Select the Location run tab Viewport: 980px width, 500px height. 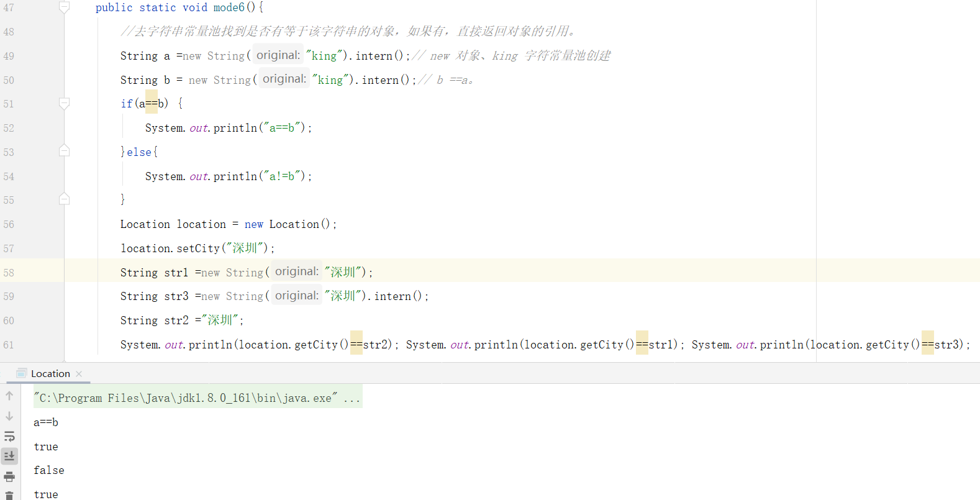[x=50, y=373]
